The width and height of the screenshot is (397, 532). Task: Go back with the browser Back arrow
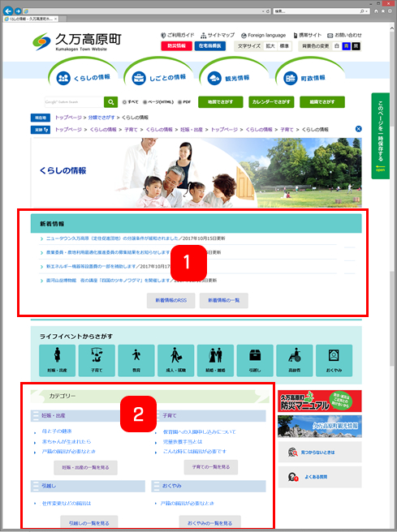point(8,11)
